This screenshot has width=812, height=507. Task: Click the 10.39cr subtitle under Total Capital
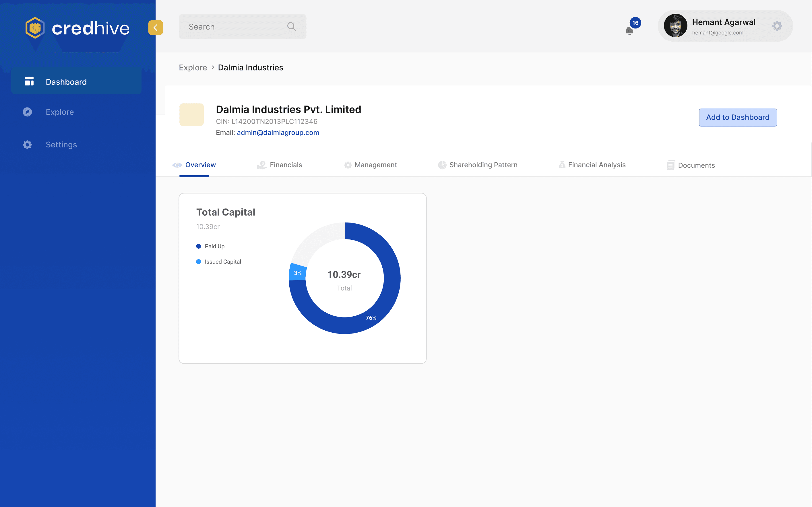[208, 227]
